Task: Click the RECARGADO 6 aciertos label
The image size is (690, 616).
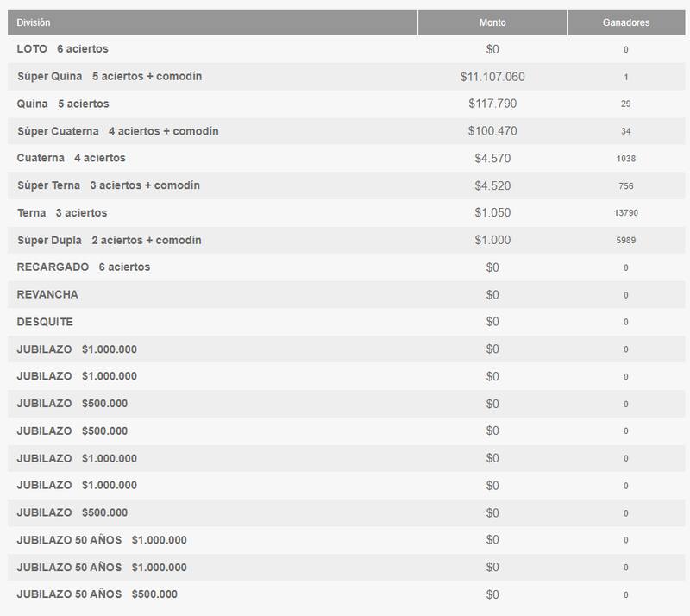Action: pyautogui.click(x=84, y=267)
